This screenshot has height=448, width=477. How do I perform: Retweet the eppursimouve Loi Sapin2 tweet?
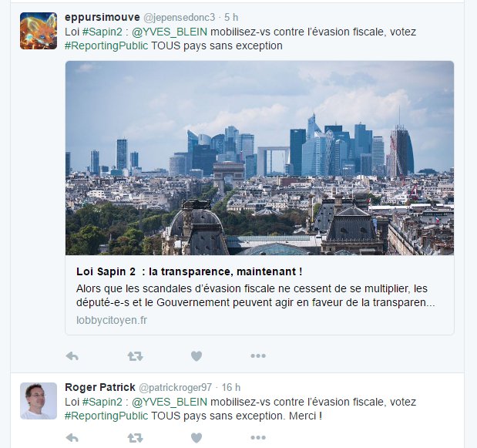135,355
